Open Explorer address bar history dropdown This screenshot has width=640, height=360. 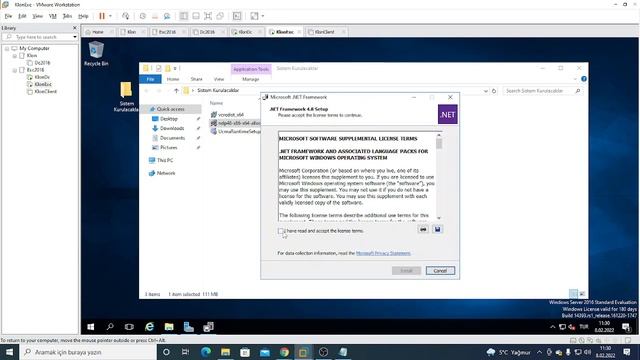[x=486, y=91]
